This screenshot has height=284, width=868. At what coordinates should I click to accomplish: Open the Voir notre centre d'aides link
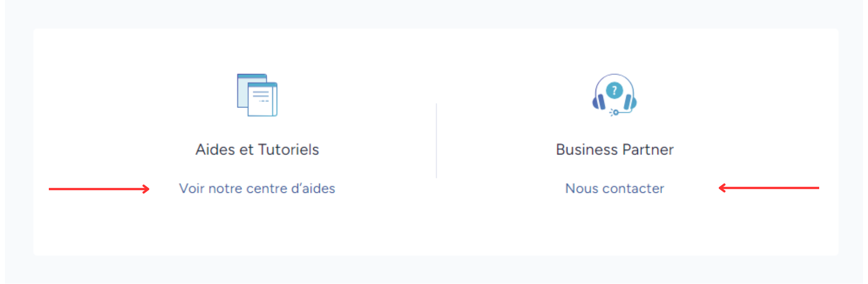257,188
